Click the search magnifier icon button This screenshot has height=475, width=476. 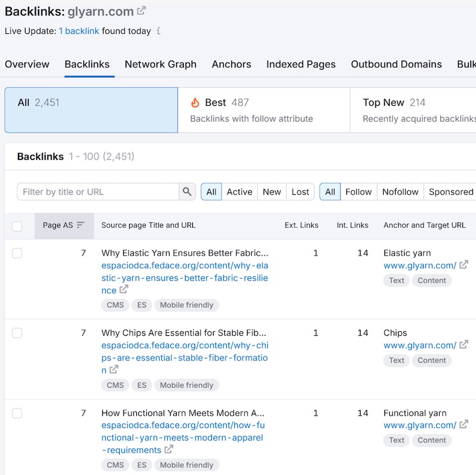coord(187,191)
